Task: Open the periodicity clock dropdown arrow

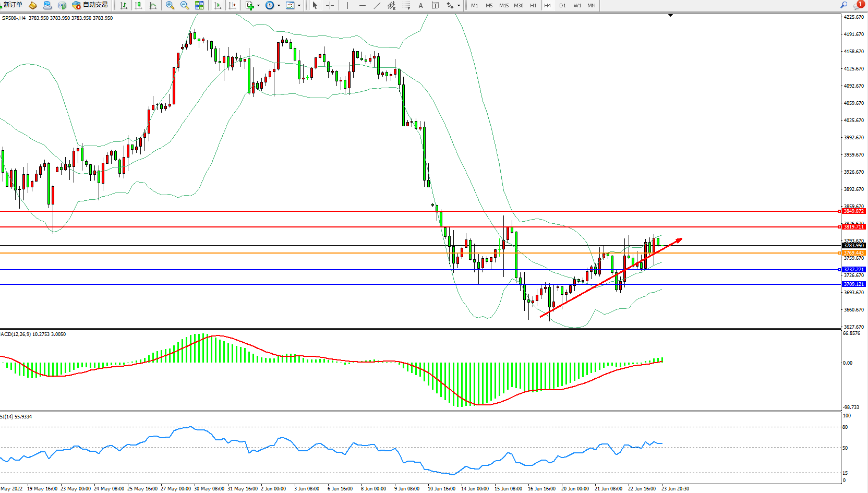Action: [x=279, y=6]
